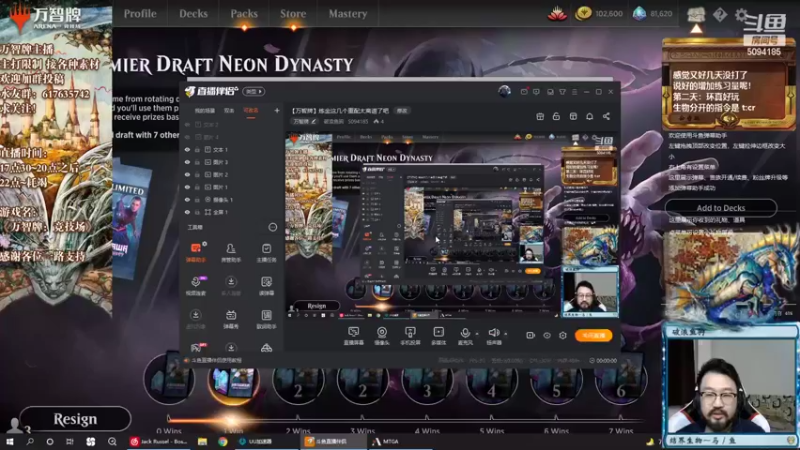Open phone screencast source icon
Screen dimensions: 800x450
click(x=410, y=335)
